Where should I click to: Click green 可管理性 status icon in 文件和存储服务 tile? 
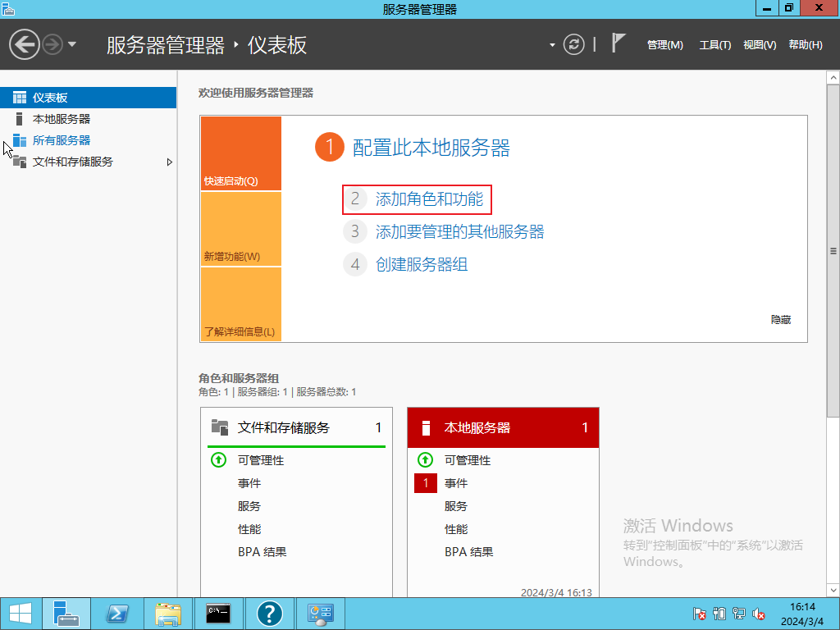pyautogui.click(x=218, y=459)
